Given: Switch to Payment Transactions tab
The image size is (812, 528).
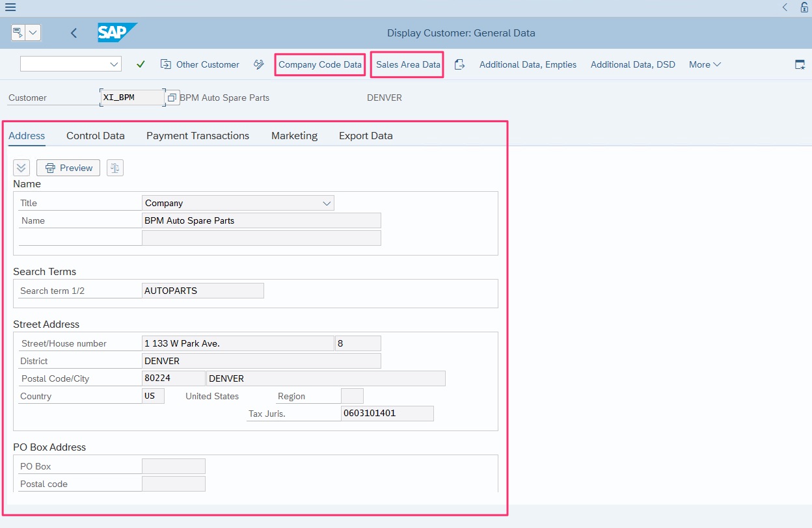Looking at the screenshot, I should (x=198, y=135).
